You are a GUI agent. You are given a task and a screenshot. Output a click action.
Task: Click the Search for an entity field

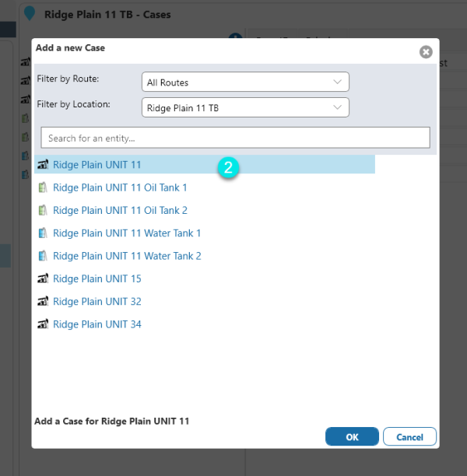236,138
